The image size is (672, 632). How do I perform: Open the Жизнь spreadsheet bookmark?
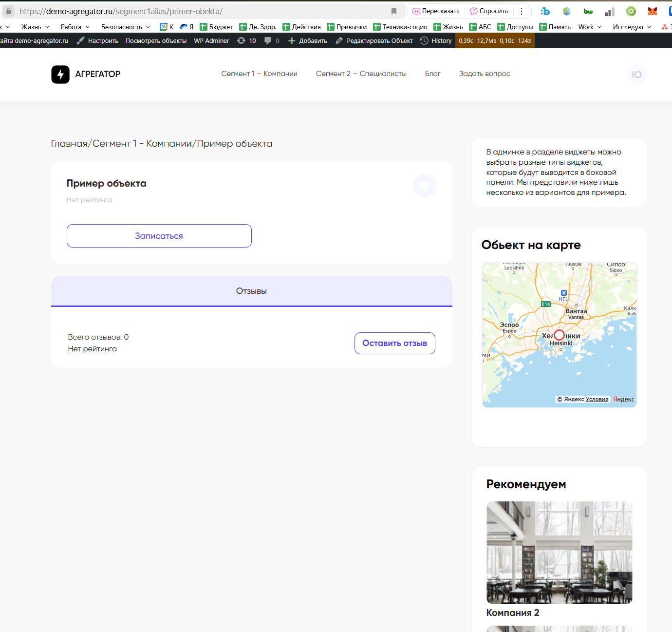[448, 27]
